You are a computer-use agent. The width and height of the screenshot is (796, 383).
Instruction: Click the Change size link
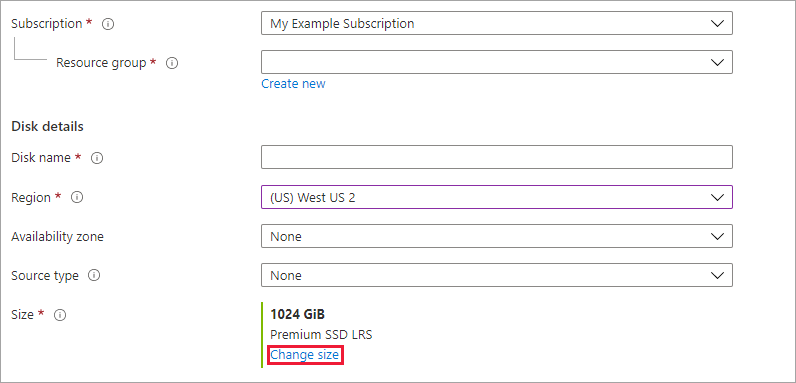click(x=305, y=355)
